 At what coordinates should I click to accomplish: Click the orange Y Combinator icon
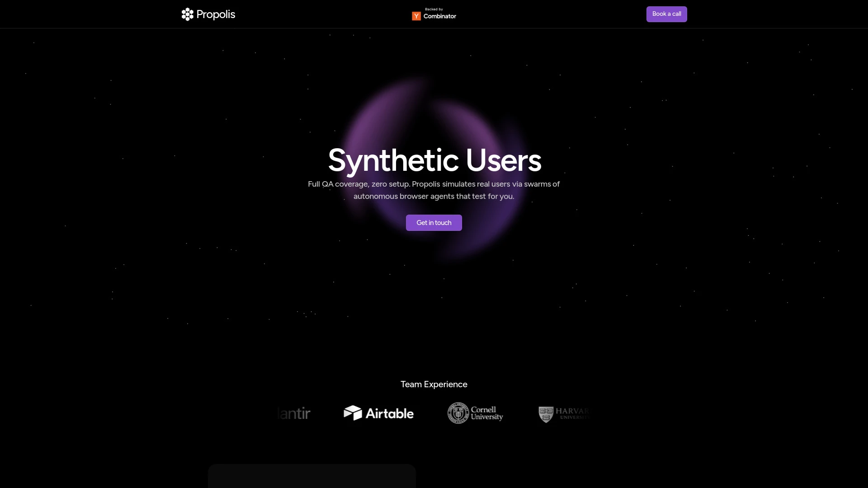pyautogui.click(x=416, y=16)
